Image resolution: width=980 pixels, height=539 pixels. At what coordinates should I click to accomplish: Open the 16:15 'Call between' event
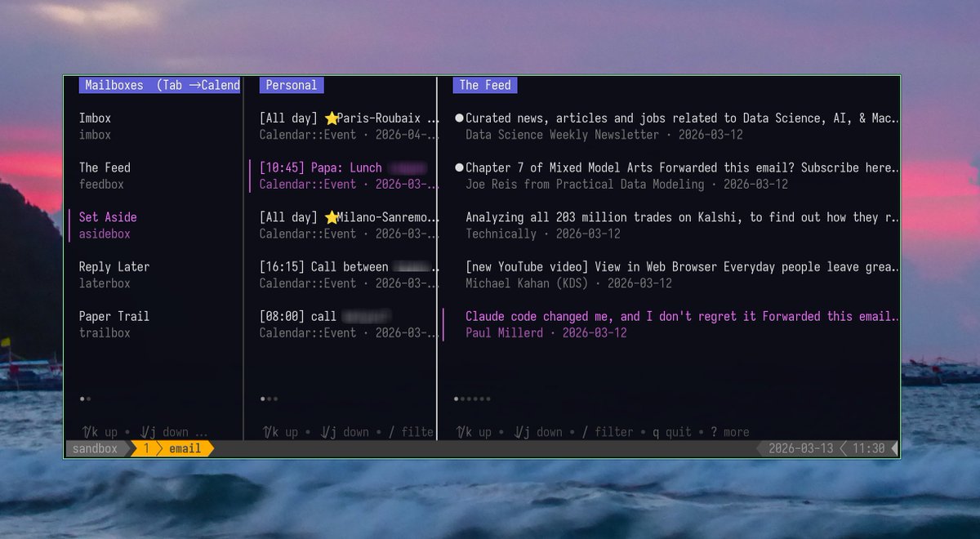click(350, 275)
